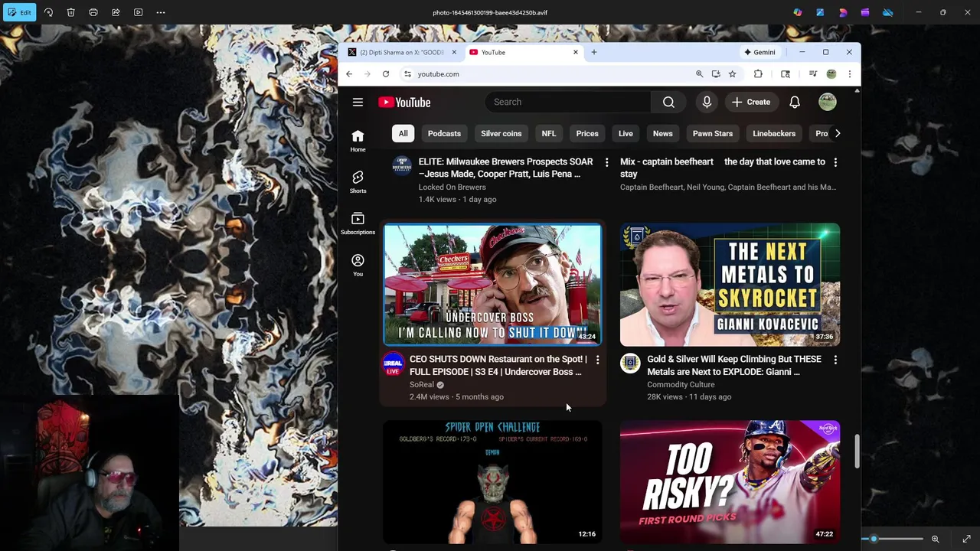Click the Edit button in Photos
The height and width of the screenshot is (551, 980).
19,12
